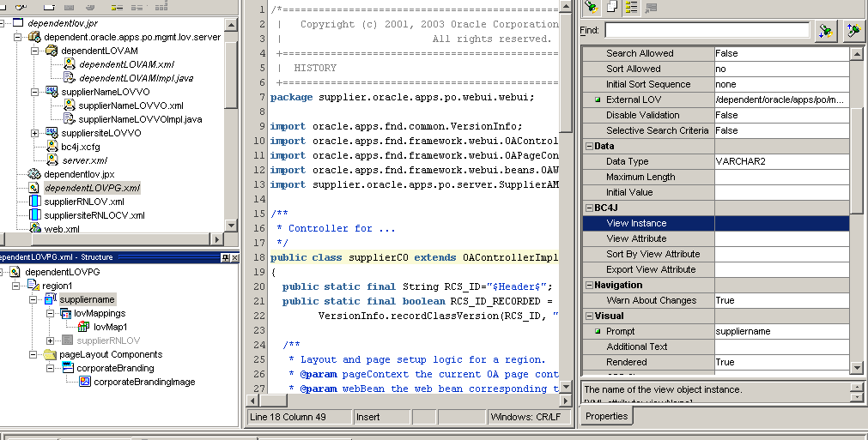
Task: Collapse the pageLayout Components node
Action: pyautogui.click(x=33, y=354)
